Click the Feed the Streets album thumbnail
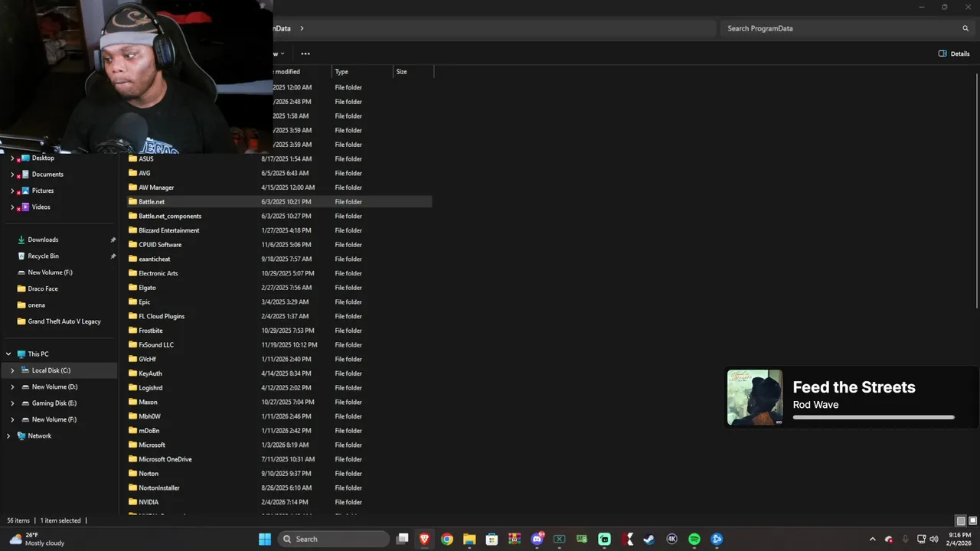Screen dimensions: 980x551 (x=755, y=397)
